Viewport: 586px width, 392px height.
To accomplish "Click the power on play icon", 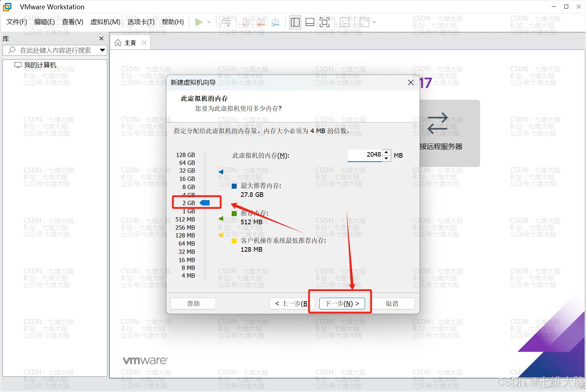I will [x=199, y=22].
